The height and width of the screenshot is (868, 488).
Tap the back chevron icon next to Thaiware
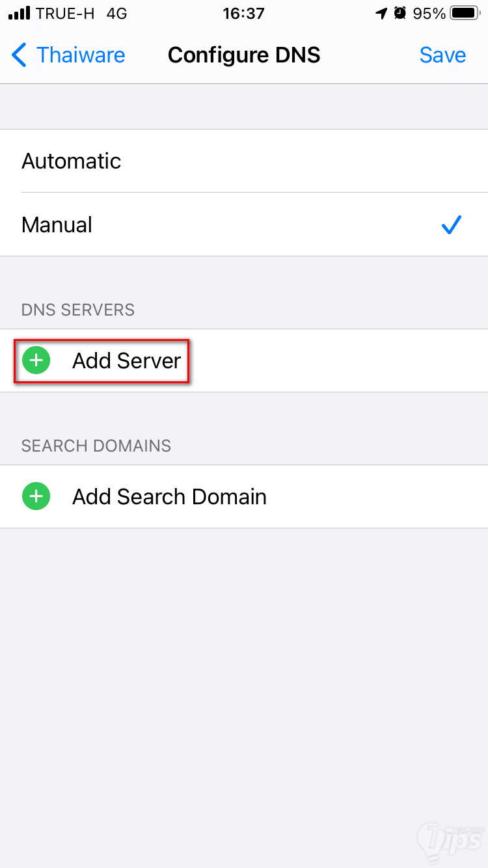19,55
